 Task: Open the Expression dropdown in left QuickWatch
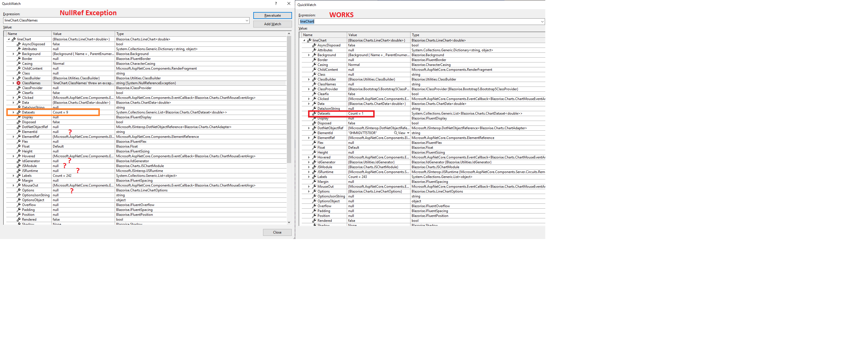(x=247, y=21)
